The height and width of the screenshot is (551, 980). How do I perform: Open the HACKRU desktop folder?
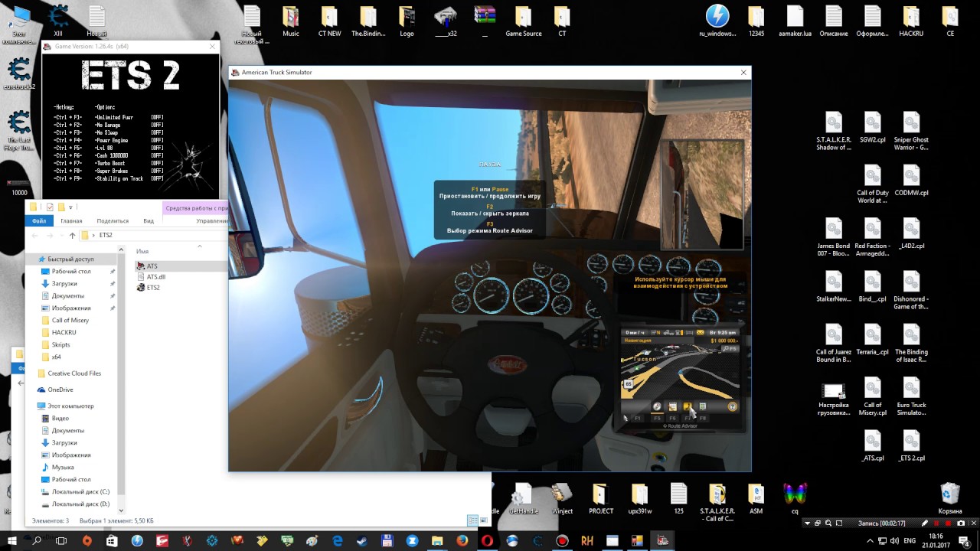coord(911,22)
